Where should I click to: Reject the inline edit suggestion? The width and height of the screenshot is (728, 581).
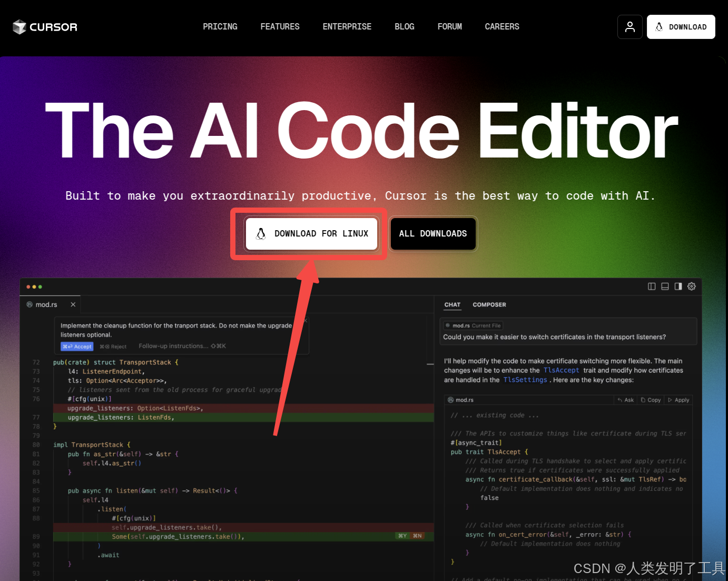113,347
